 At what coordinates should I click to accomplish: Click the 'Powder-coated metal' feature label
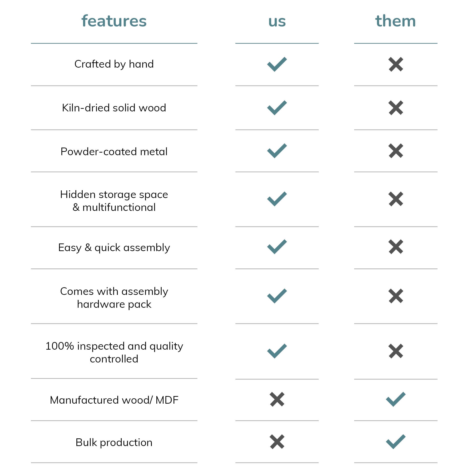[114, 152]
